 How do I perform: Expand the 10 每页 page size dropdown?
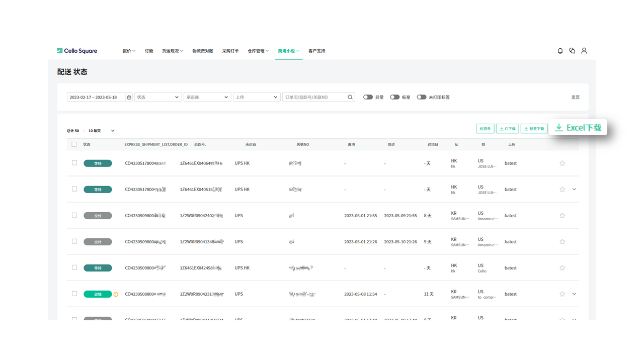[x=102, y=131]
